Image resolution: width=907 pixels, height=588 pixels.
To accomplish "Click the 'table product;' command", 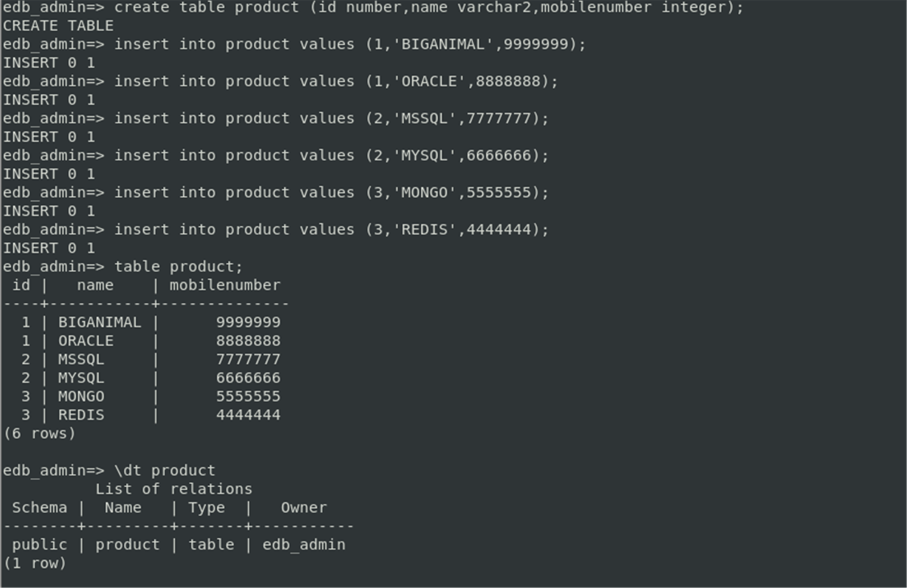I will 178,267.
